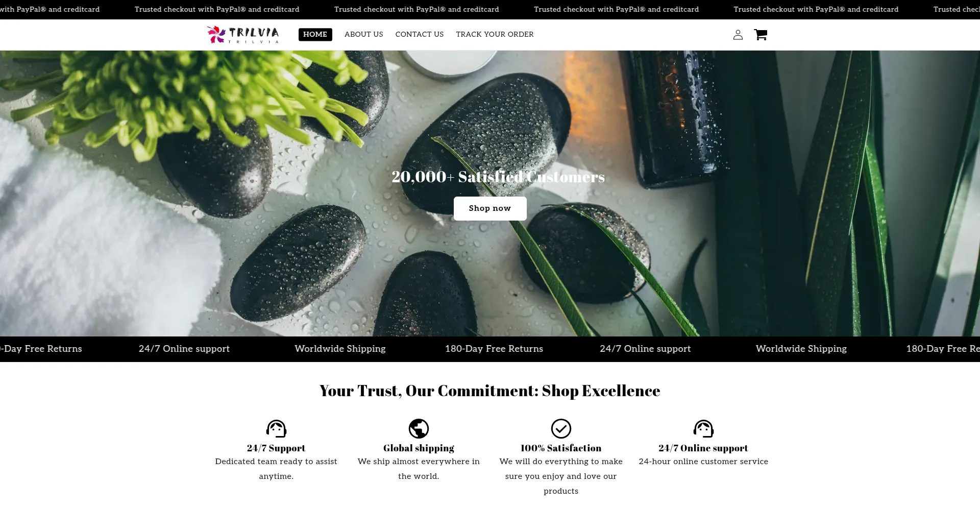Screen dimensions: 980x507
Task: Click the 24/7 Support title text
Action: [276, 448]
